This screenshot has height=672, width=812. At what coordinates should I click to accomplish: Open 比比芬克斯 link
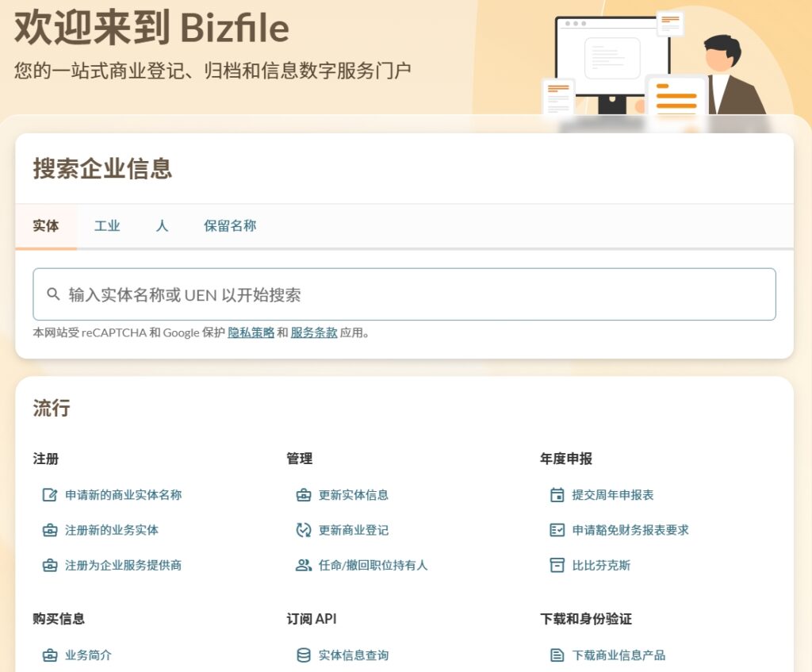601,565
